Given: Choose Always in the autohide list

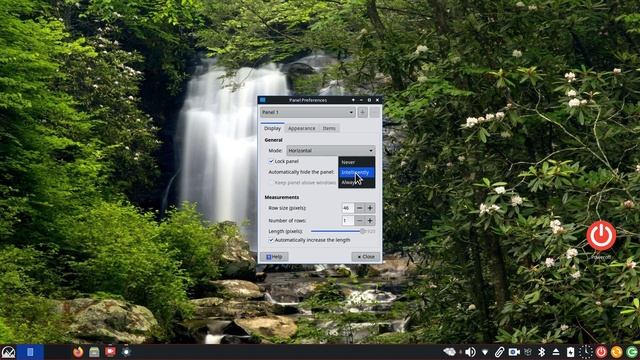Looking at the screenshot, I should (x=356, y=182).
